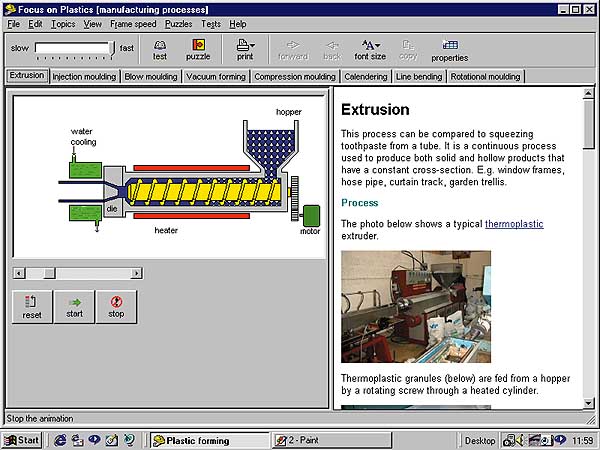This screenshot has height=450, width=600.
Task: Click the Desktop toolbar label
Action: pos(480,441)
